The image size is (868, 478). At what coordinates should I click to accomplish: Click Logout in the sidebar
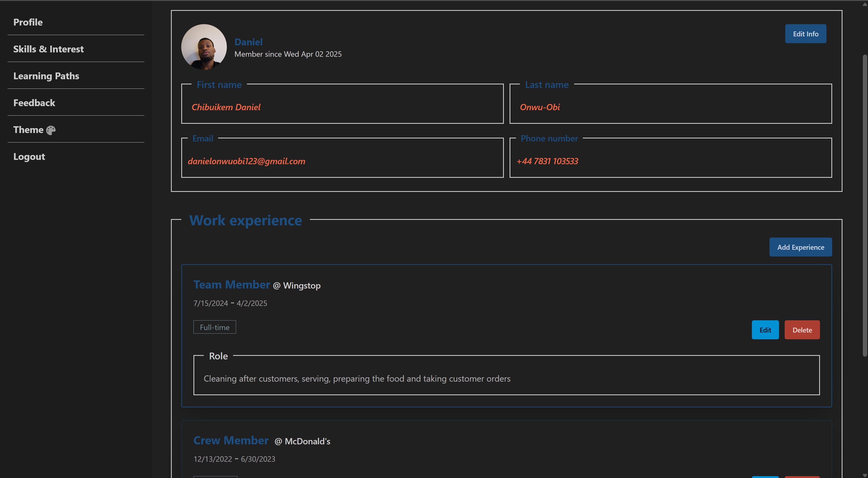(x=29, y=157)
